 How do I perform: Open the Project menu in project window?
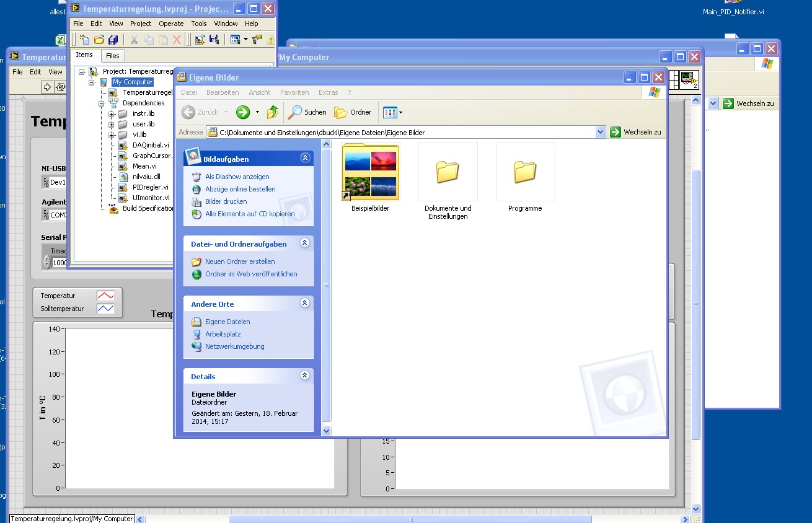tap(141, 24)
